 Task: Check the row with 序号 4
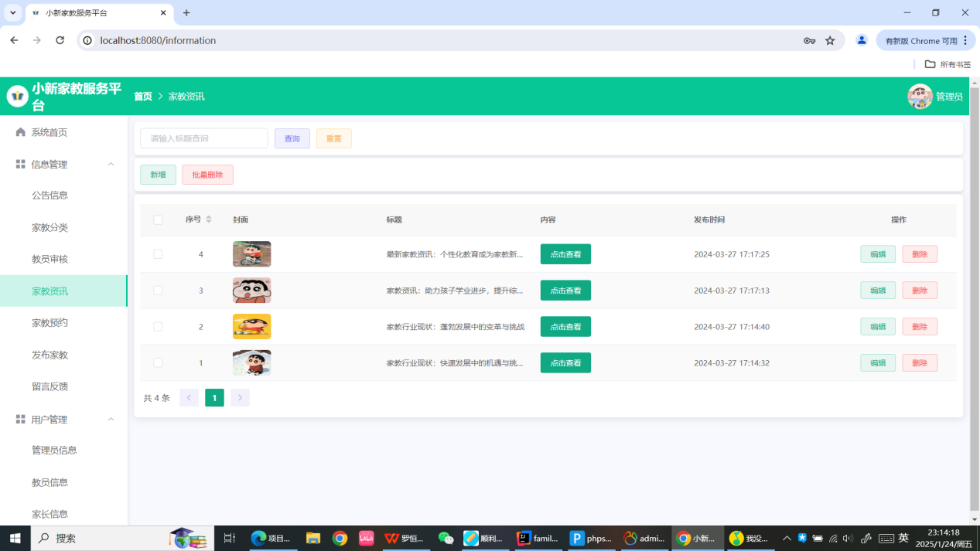click(x=158, y=254)
